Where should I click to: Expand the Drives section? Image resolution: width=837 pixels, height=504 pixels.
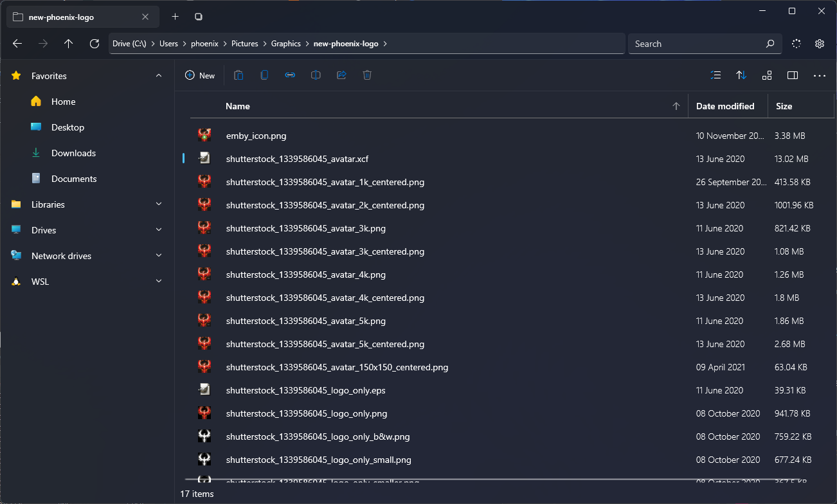pos(159,230)
